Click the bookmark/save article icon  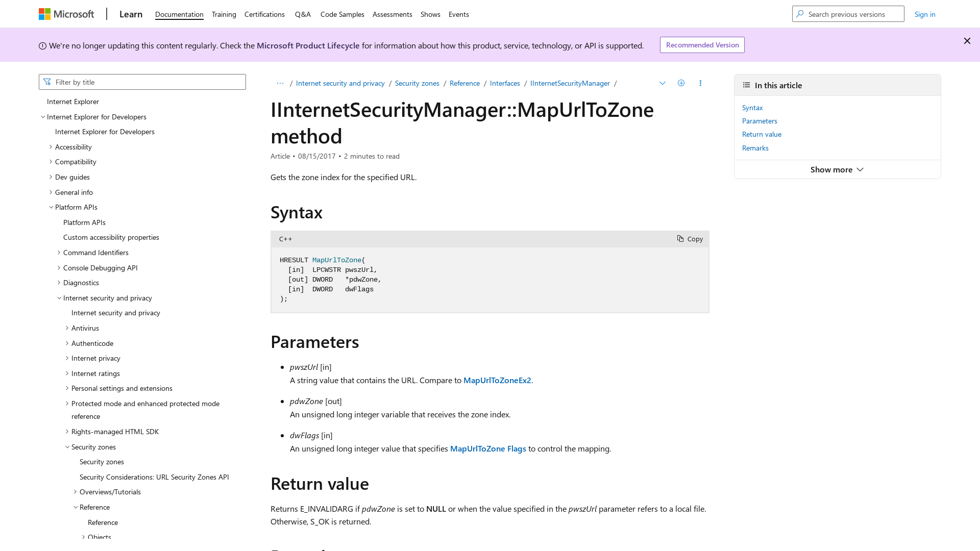click(681, 83)
